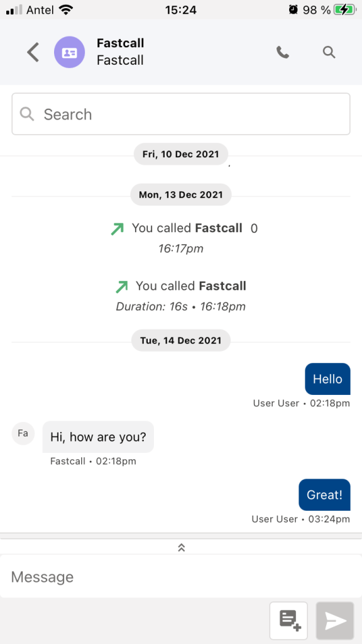
Task: Select the Fa avatar beside the greeting
Action: (23, 433)
